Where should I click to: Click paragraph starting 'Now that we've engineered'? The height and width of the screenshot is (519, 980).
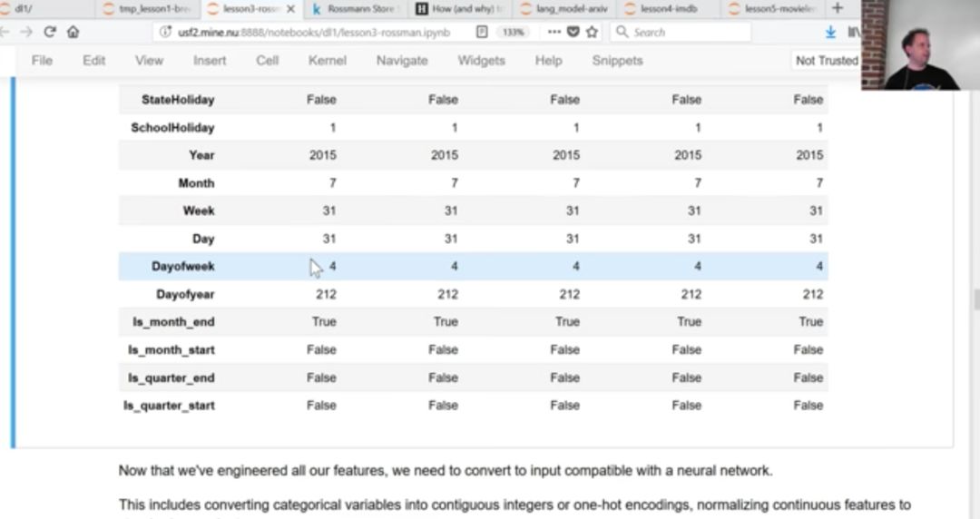[x=446, y=471]
